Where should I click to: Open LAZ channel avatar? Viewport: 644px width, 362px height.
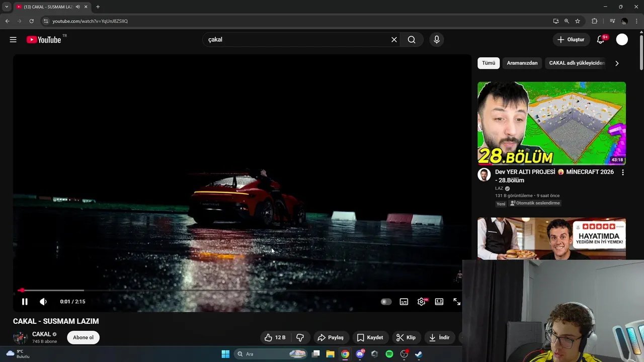(484, 174)
